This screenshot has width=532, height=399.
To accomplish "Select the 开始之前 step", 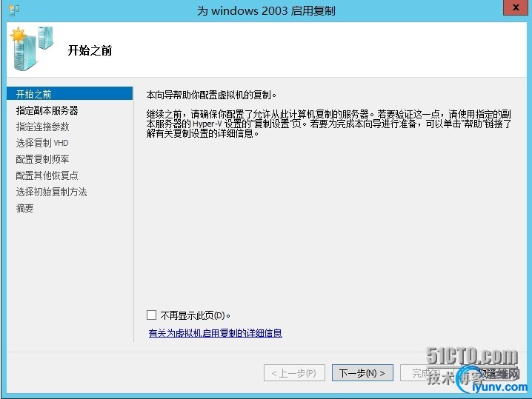I will coord(70,93).
